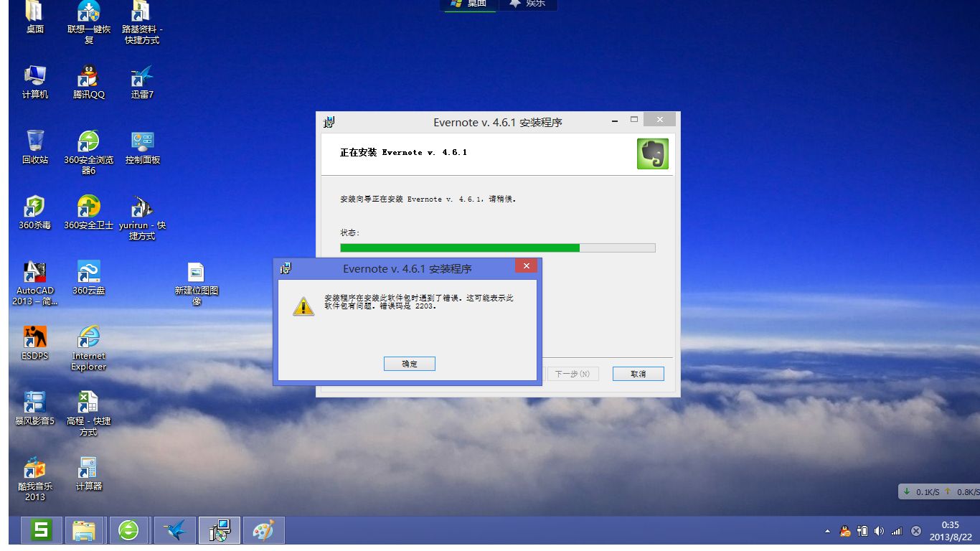Select the 联想一键恢复 desktop icon

(89, 22)
